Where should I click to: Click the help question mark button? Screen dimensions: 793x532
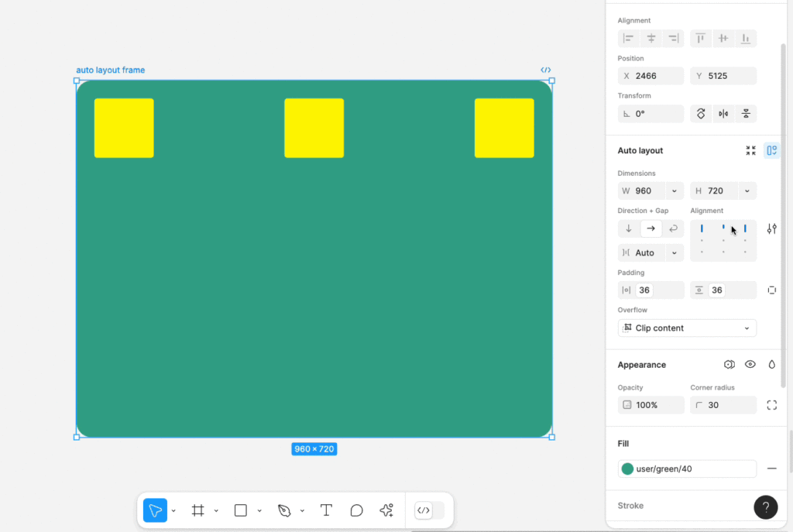765,507
